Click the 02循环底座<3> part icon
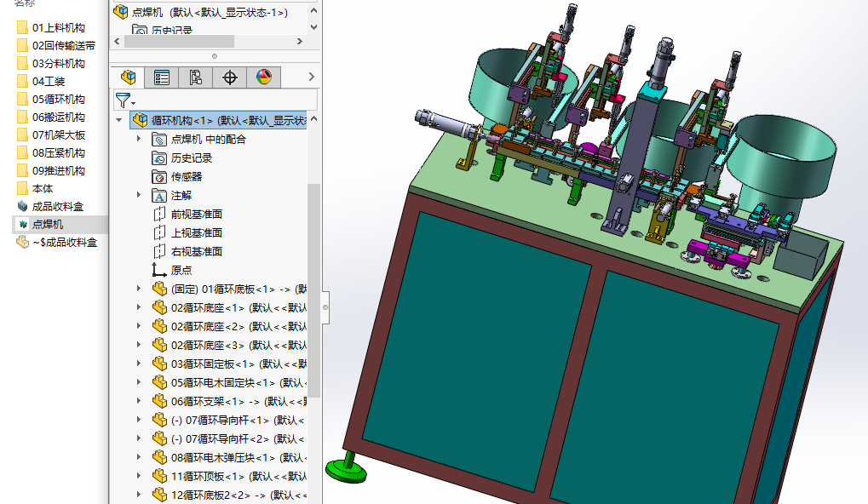 click(x=159, y=345)
